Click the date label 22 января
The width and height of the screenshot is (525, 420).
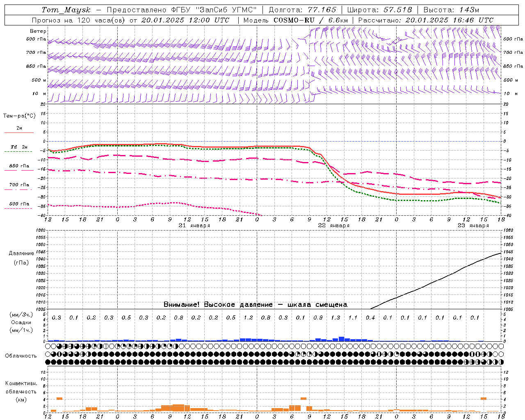334,226
